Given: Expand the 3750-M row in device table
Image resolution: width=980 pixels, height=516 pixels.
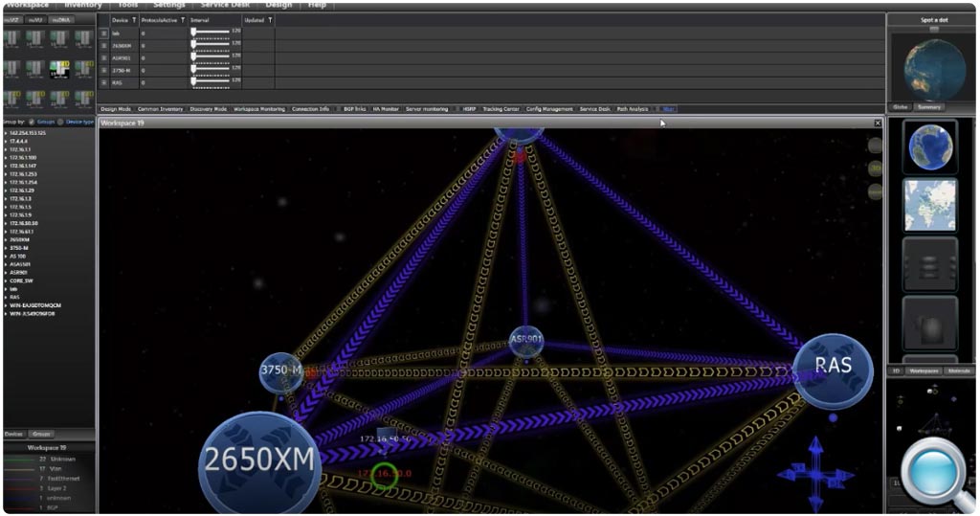Looking at the screenshot, I should [103, 70].
